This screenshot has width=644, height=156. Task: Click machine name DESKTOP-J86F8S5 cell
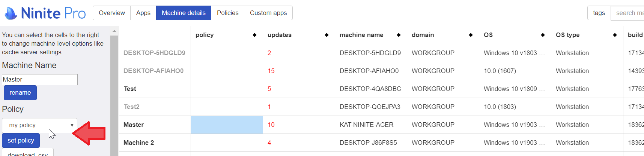[371, 143]
